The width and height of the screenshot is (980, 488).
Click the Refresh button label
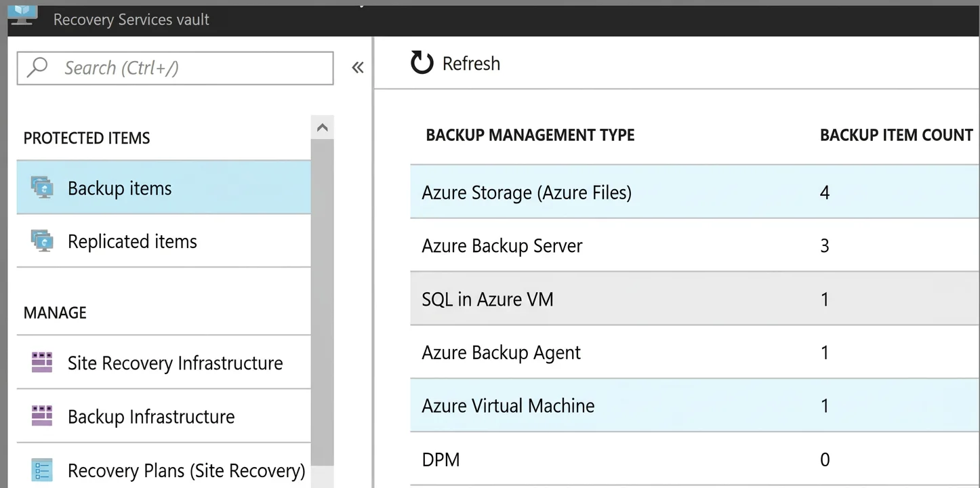click(471, 64)
